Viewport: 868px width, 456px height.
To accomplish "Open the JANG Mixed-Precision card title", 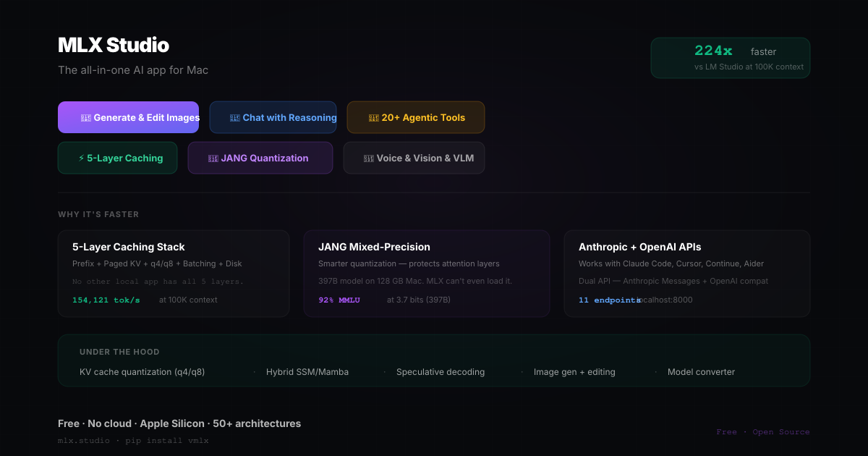I will pyautogui.click(x=374, y=247).
